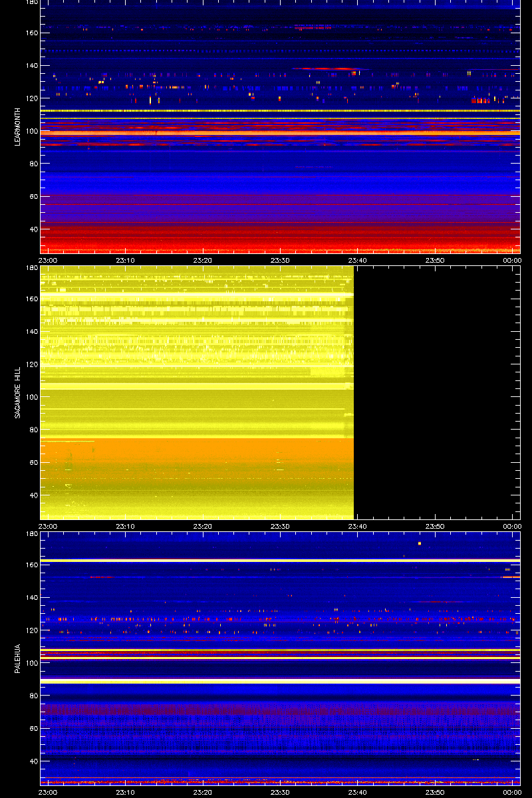Click 23:30 time label under Palehua panel

tap(280, 793)
